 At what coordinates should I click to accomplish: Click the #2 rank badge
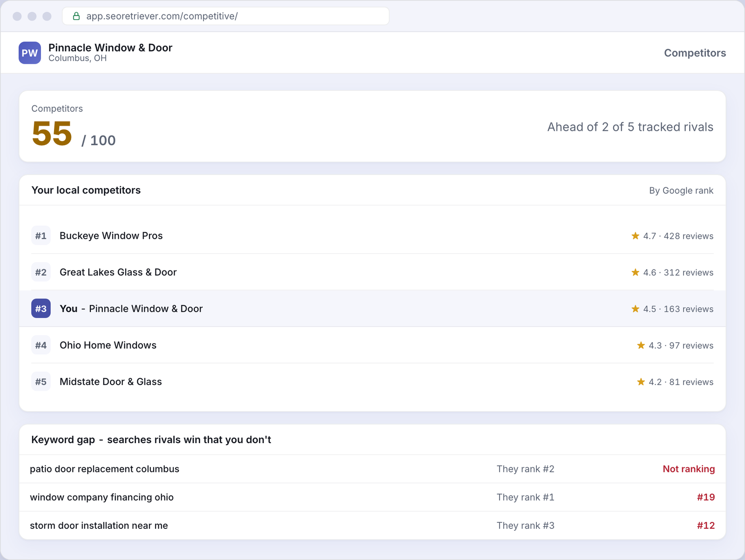[x=41, y=272]
